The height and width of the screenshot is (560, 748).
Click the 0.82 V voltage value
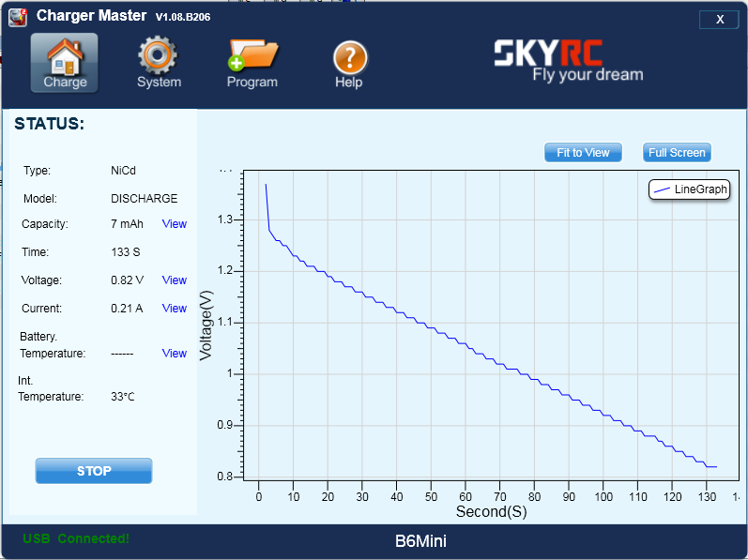tap(127, 280)
